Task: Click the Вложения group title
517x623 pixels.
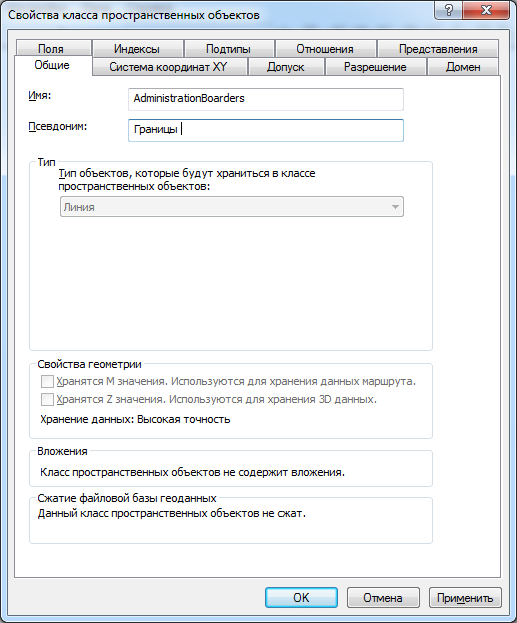Action: (62, 451)
